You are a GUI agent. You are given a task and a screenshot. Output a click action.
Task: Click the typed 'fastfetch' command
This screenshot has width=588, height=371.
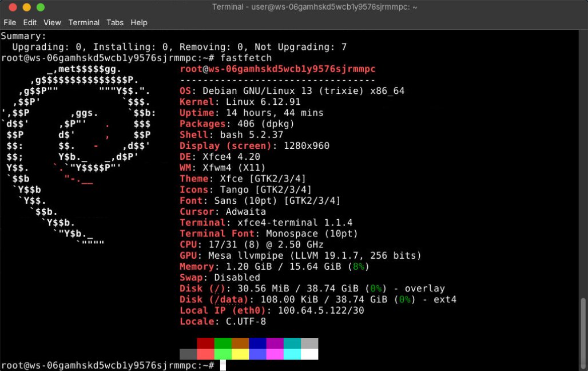tap(246, 58)
